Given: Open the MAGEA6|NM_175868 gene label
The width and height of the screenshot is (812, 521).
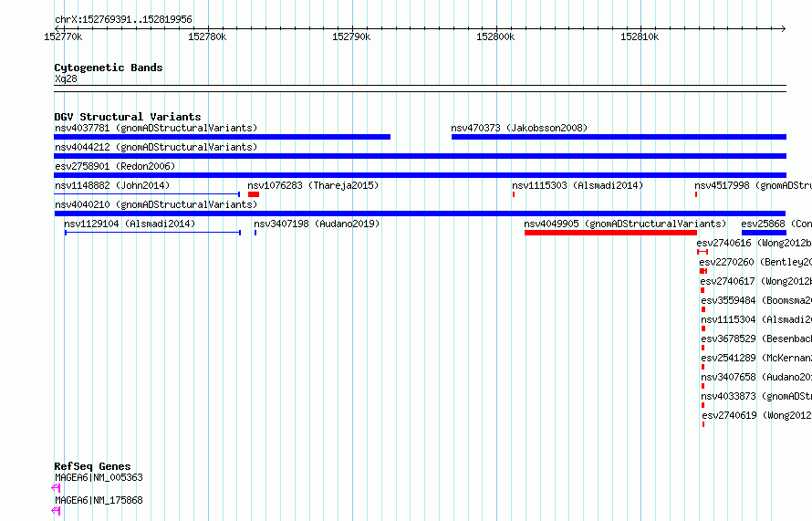Looking at the screenshot, I should pos(99,500).
